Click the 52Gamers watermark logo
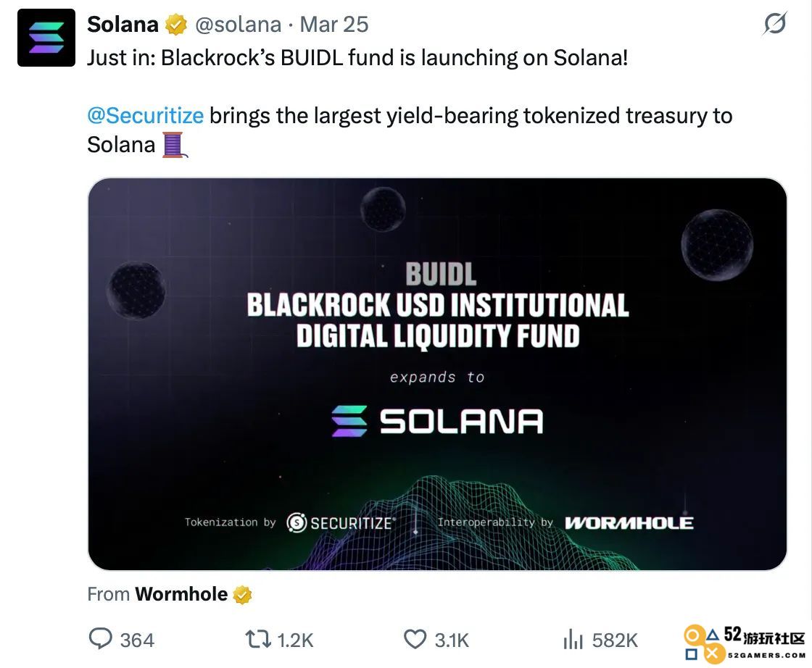This screenshot has height=668, width=812. click(x=744, y=643)
